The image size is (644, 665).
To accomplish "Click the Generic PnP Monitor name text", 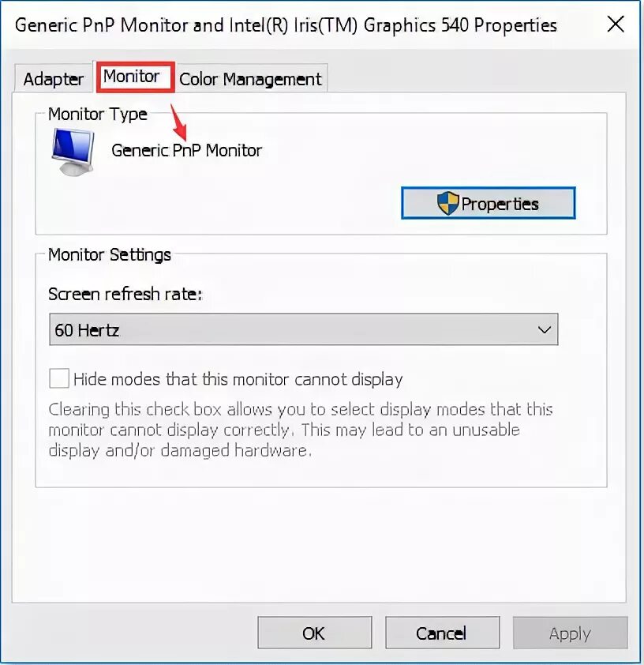I will point(186,151).
